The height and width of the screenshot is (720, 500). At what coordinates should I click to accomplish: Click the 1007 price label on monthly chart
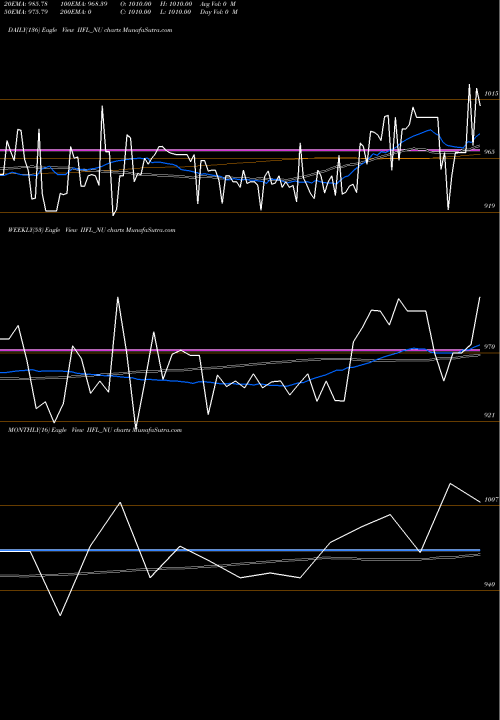491,500
